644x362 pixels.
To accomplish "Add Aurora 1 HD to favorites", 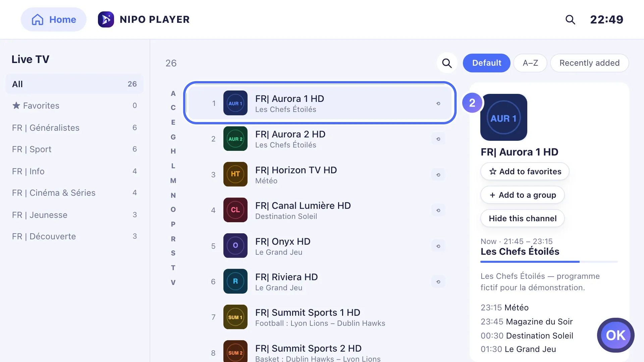I will click(525, 172).
